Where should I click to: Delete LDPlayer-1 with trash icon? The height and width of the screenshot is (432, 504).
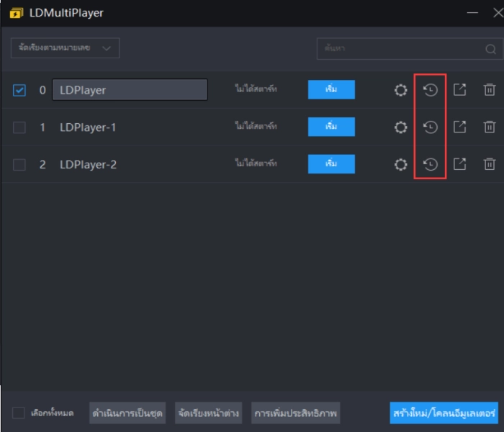489,127
